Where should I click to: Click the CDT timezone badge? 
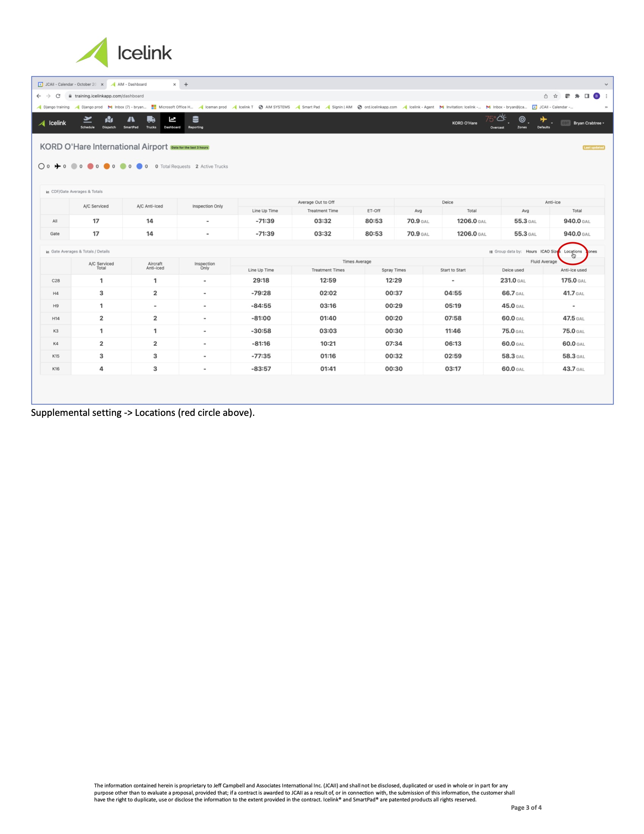point(566,123)
